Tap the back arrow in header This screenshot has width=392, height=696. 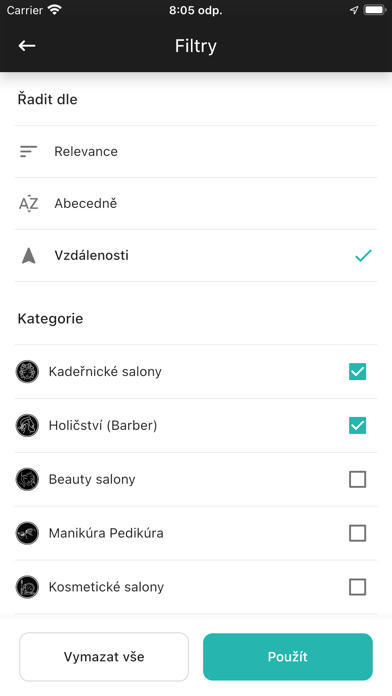(27, 46)
